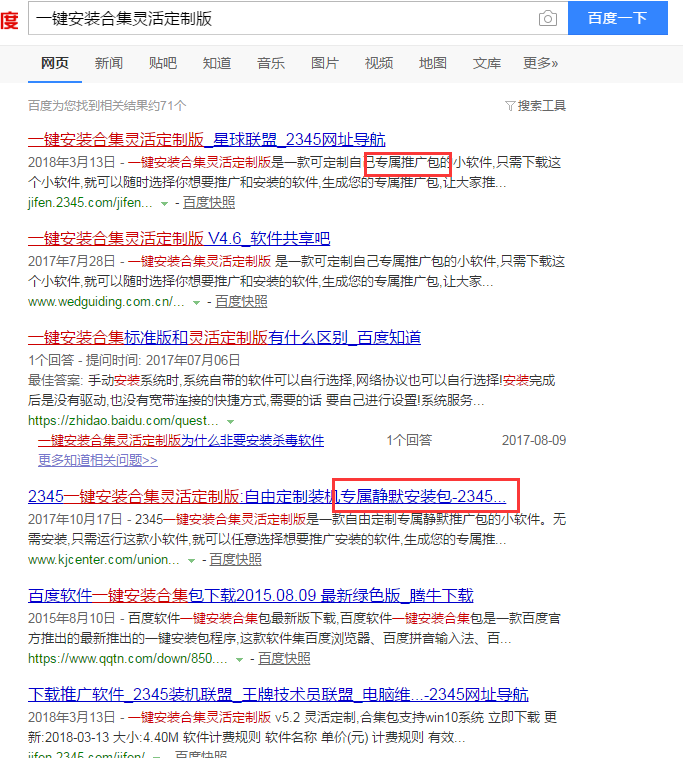Expand dropdown arrow beside www.qqtn.com URL

tap(239, 660)
